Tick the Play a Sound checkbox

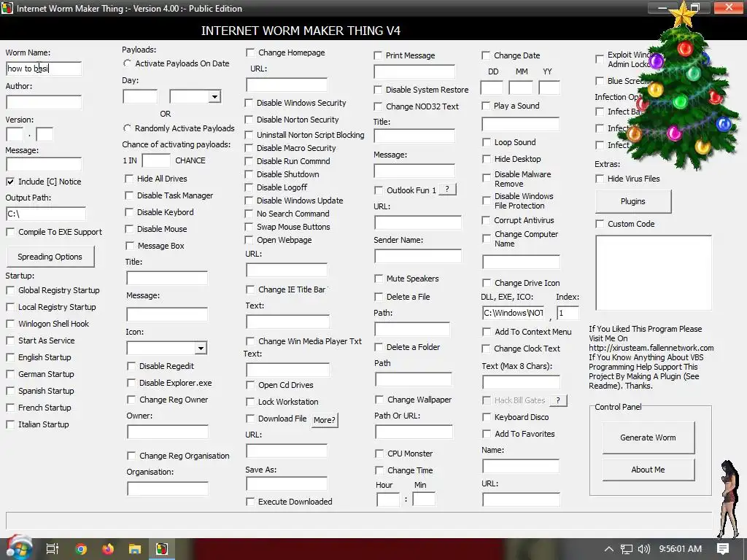pyautogui.click(x=486, y=106)
